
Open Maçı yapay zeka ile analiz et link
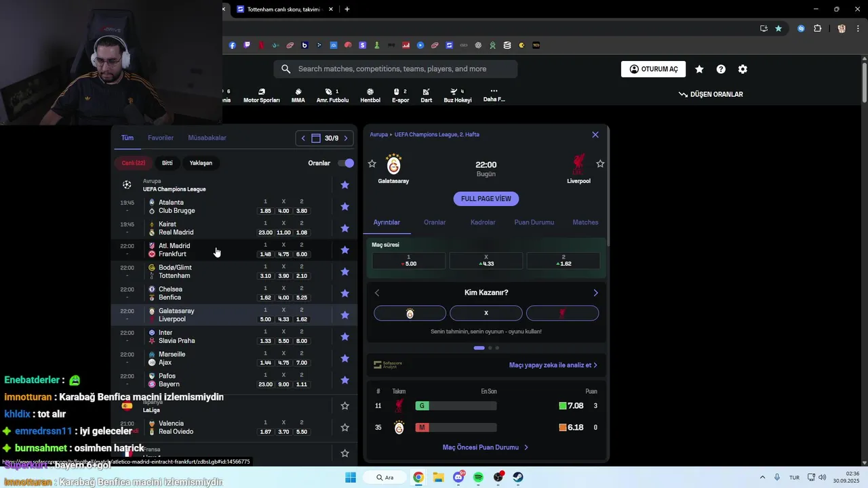[553, 365]
